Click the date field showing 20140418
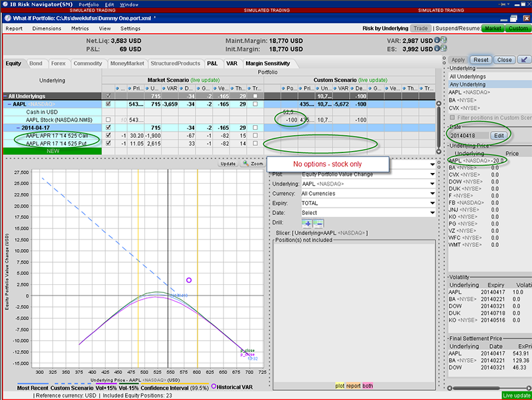Screen dimensions: 532x400 point(469,136)
